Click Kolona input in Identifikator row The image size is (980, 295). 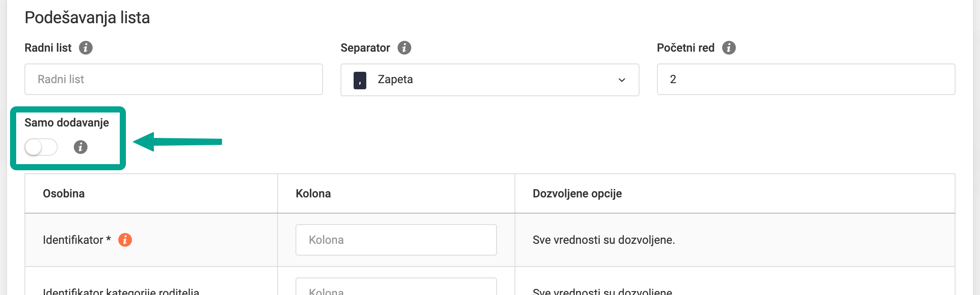click(396, 240)
